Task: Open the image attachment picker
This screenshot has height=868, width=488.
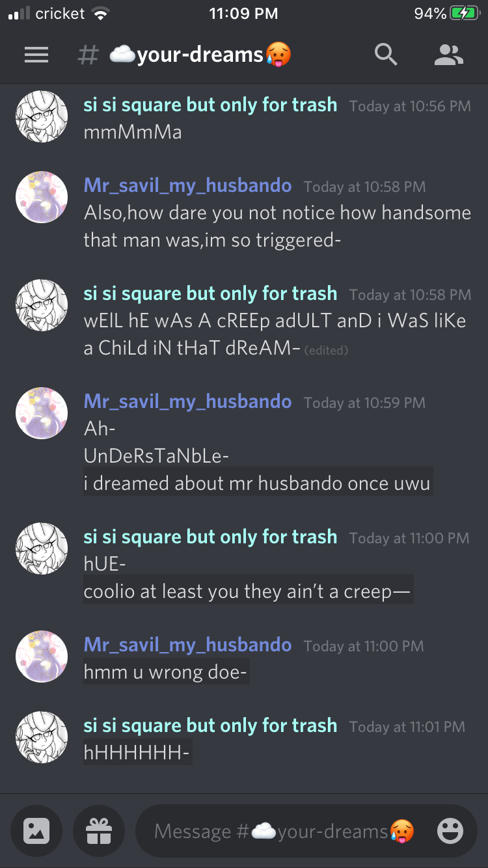Action: coord(36,831)
